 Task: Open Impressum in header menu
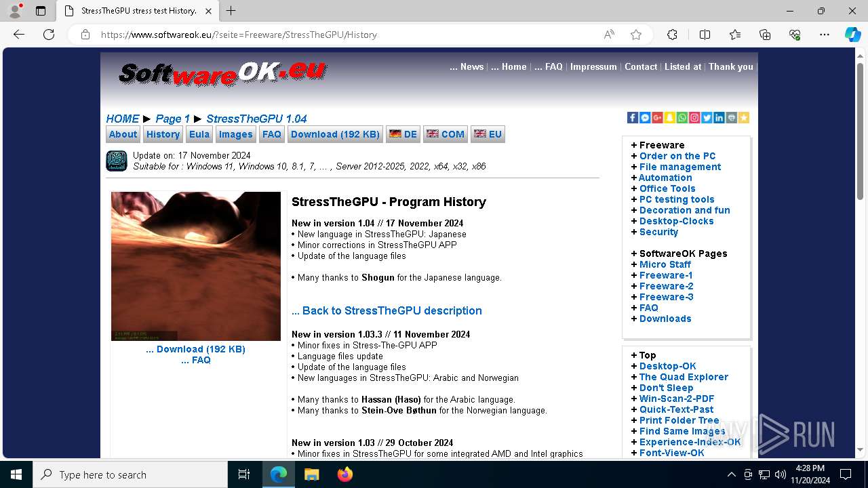tap(593, 66)
